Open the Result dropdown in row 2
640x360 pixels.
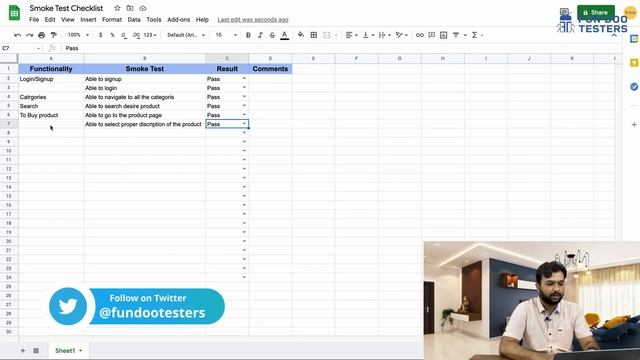tap(244, 78)
